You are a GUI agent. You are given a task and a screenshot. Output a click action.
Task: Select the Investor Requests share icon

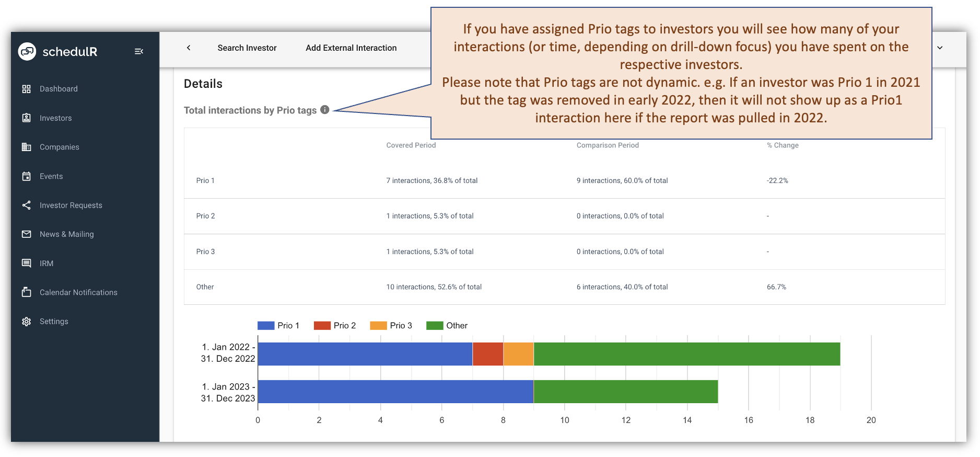point(27,205)
